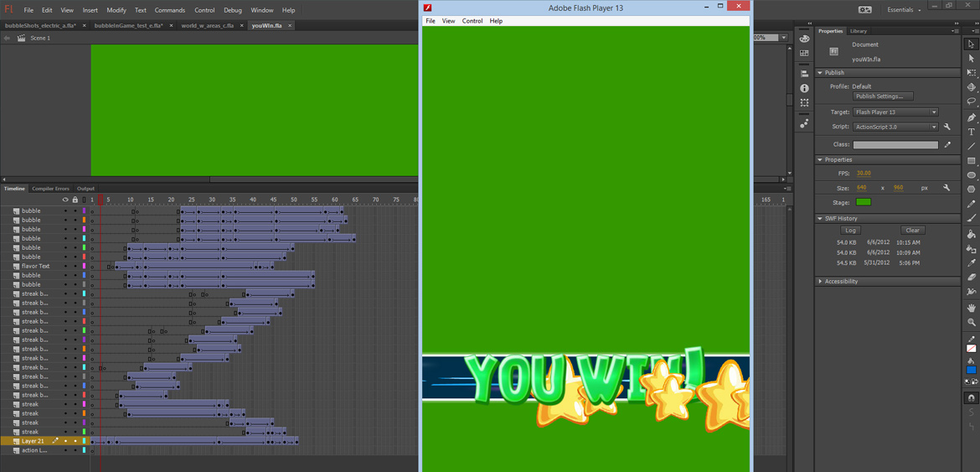Open the Target Flash Player dropdown
Viewport: 980px width, 472px height.
(x=895, y=112)
